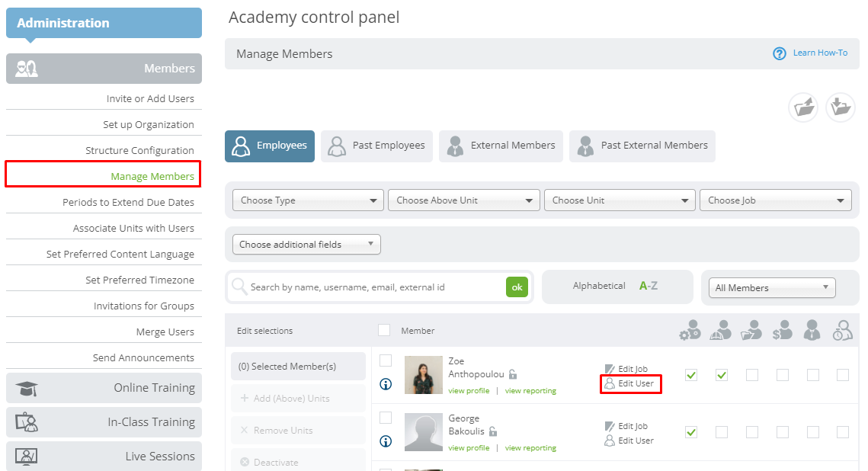Viewport: 868px width, 471px height.
Task: Click the In-Class Training board icon
Action: click(27, 422)
